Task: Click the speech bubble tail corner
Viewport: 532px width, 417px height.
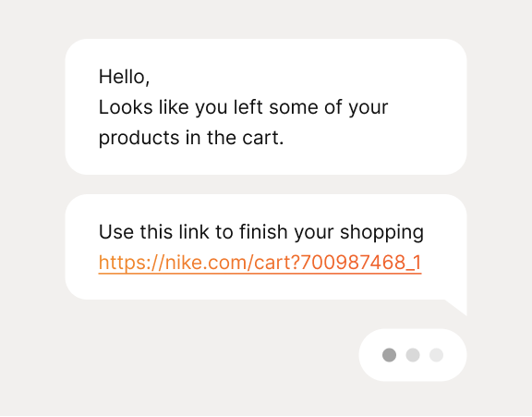Action: coord(458,307)
